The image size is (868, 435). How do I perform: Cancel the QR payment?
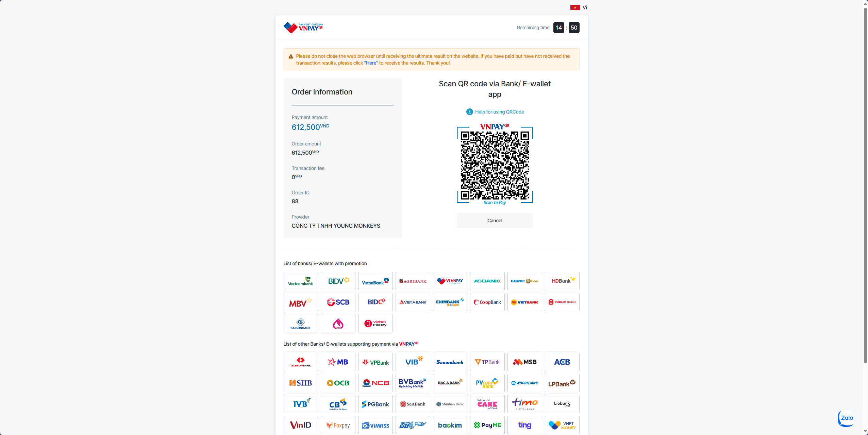pyautogui.click(x=495, y=221)
